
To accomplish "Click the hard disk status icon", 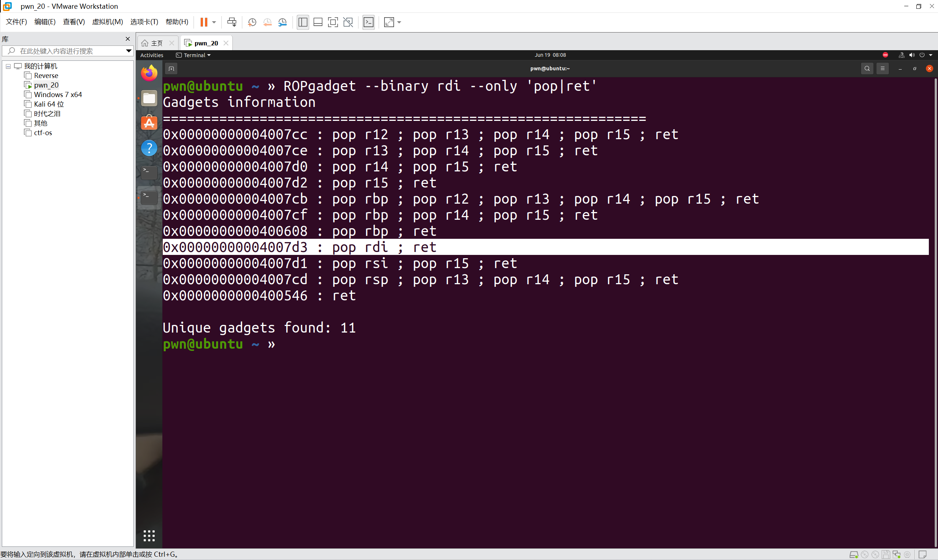I will coord(853,555).
